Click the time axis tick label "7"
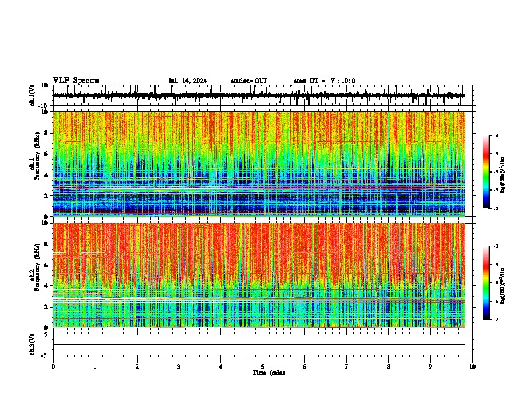532x411 pixels. pyautogui.click(x=347, y=367)
